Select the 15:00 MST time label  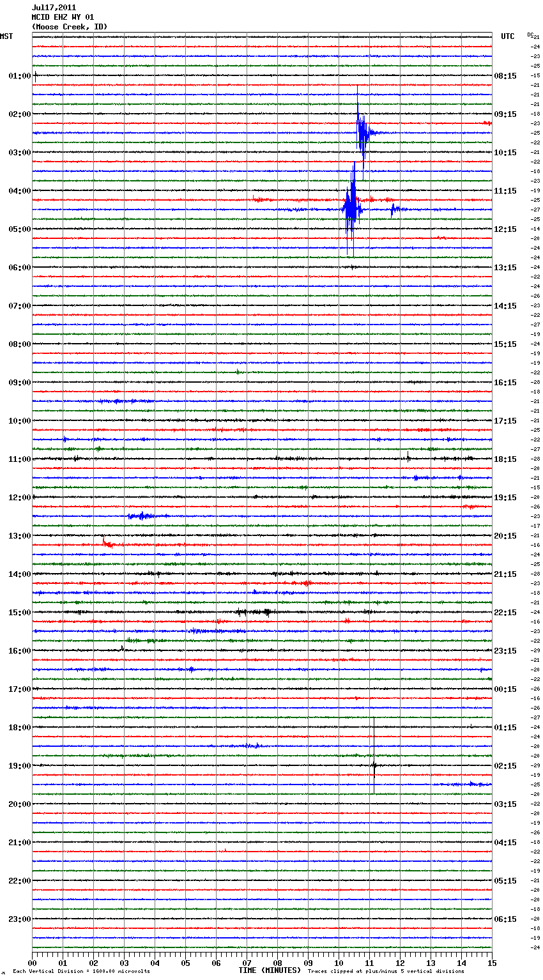tap(20, 613)
